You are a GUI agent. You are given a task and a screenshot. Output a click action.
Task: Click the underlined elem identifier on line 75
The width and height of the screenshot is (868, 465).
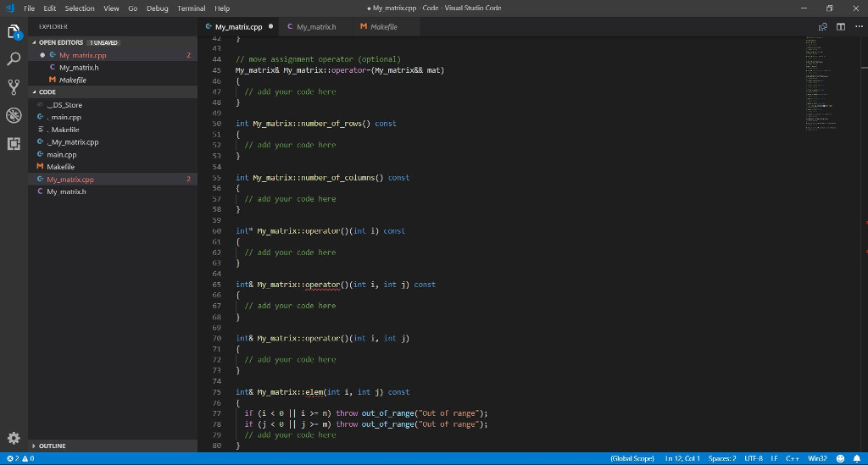(x=314, y=392)
